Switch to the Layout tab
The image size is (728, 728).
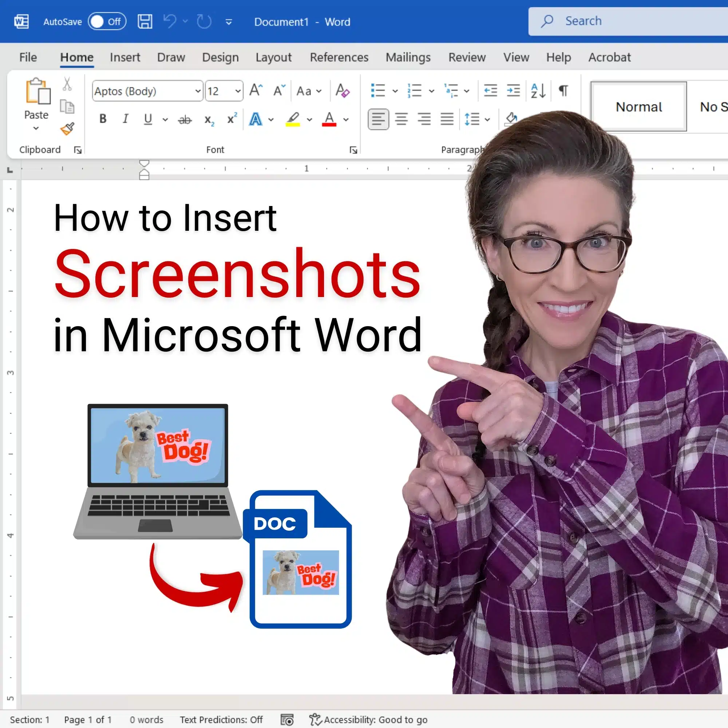pyautogui.click(x=274, y=57)
